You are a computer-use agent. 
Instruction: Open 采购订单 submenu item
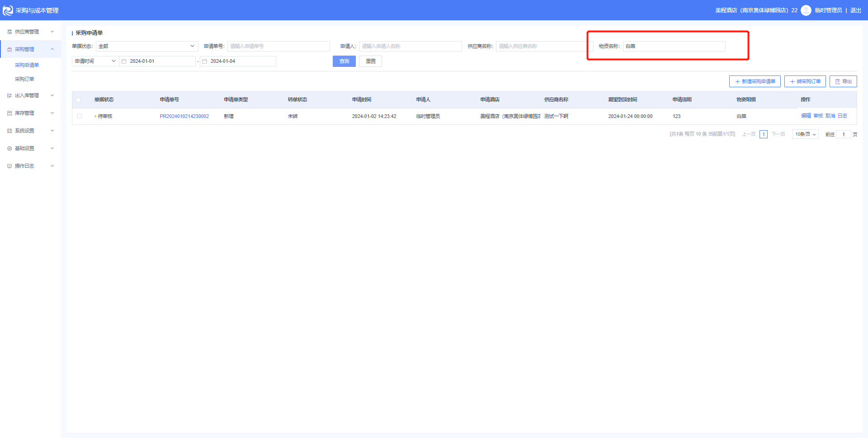pos(24,79)
